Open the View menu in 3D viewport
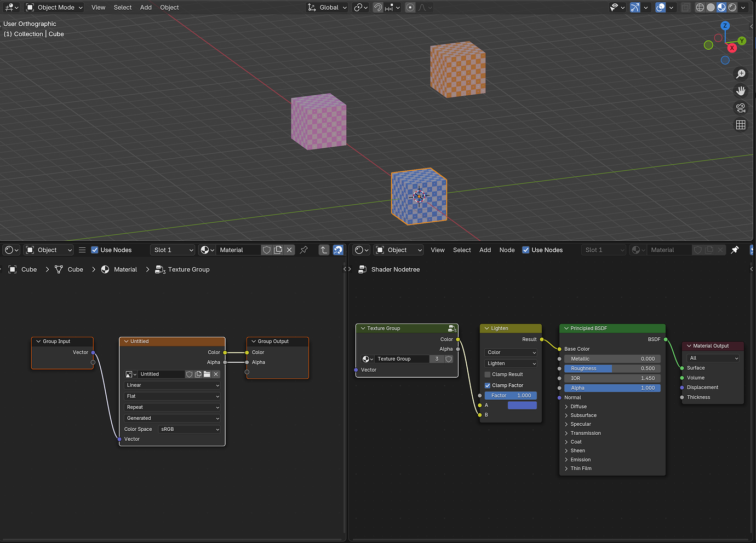 coord(99,7)
